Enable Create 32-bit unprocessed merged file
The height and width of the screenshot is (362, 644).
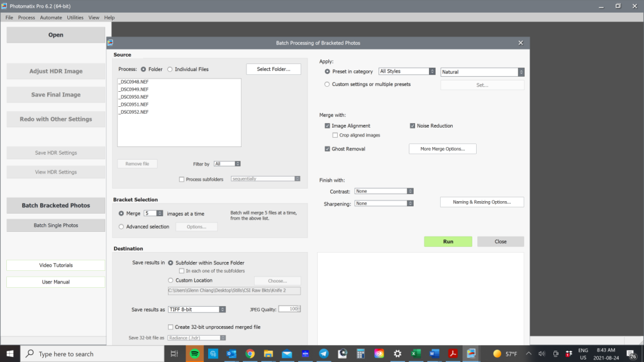click(x=170, y=327)
